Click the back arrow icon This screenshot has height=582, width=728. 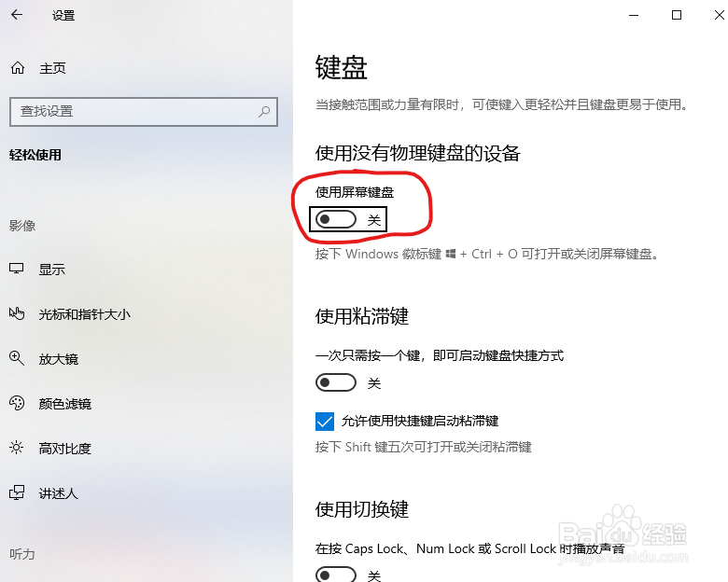pyautogui.click(x=17, y=15)
